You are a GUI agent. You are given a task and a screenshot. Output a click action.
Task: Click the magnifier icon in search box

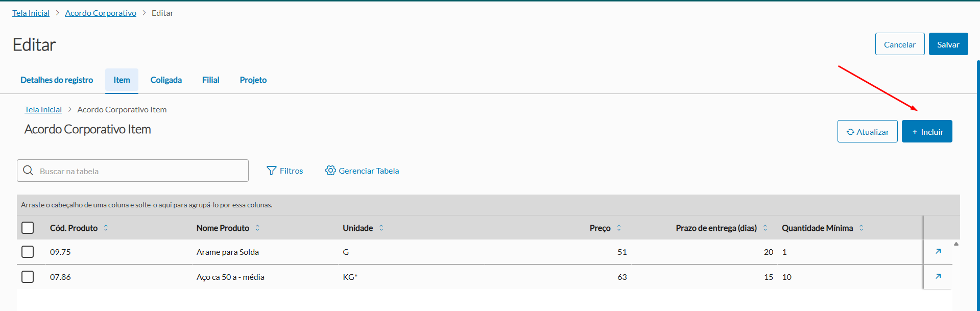[x=28, y=171]
